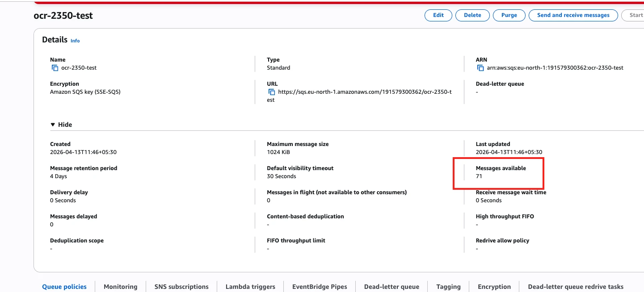The image size is (644, 292).
Task: Click the Created date value
Action: [x=83, y=152]
